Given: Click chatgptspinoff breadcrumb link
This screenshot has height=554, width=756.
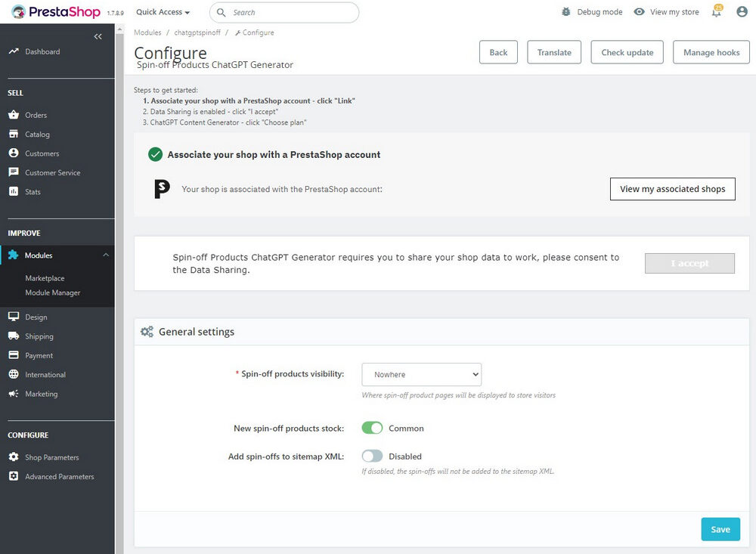Looking at the screenshot, I should tap(197, 32).
